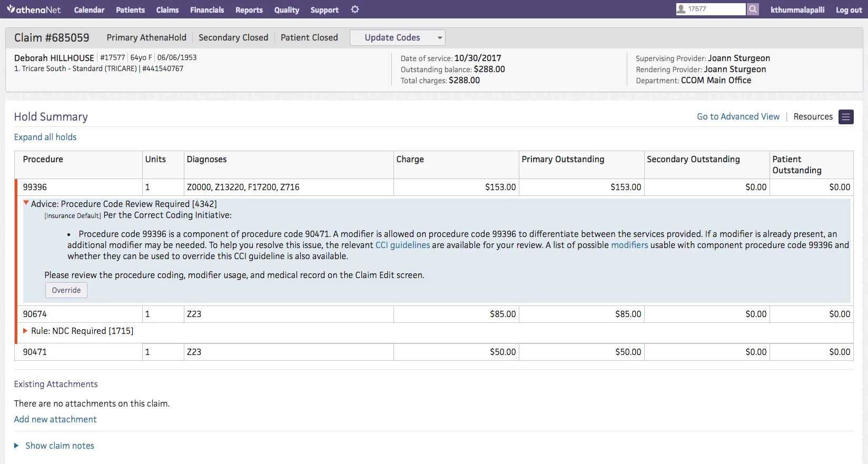Open the Update Codes dropdown
Image resolution: width=868 pixels, height=464 pixels.
coord(398,37)
